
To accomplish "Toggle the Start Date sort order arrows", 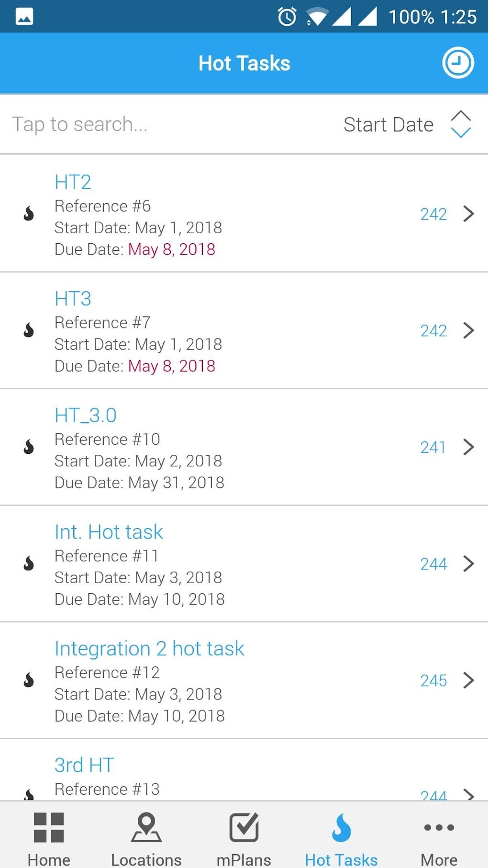I will click(x=461, y=124).
